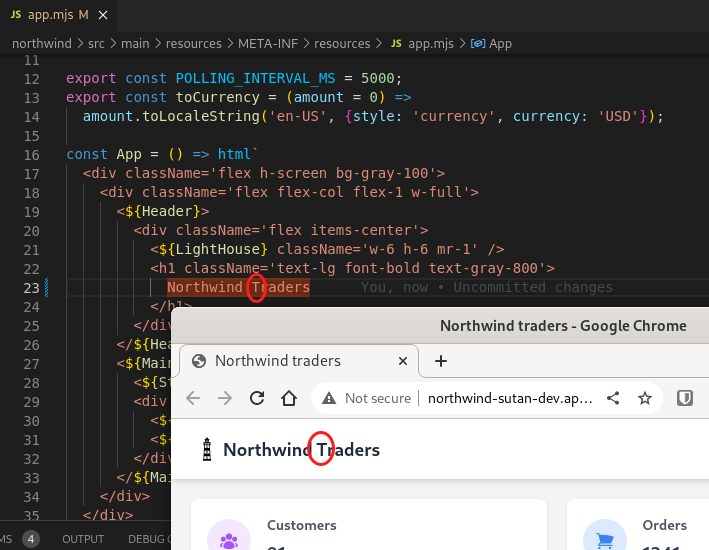Reload the page in Chrome
Viewport: 709px width, 550px height.
pos(257,398)
